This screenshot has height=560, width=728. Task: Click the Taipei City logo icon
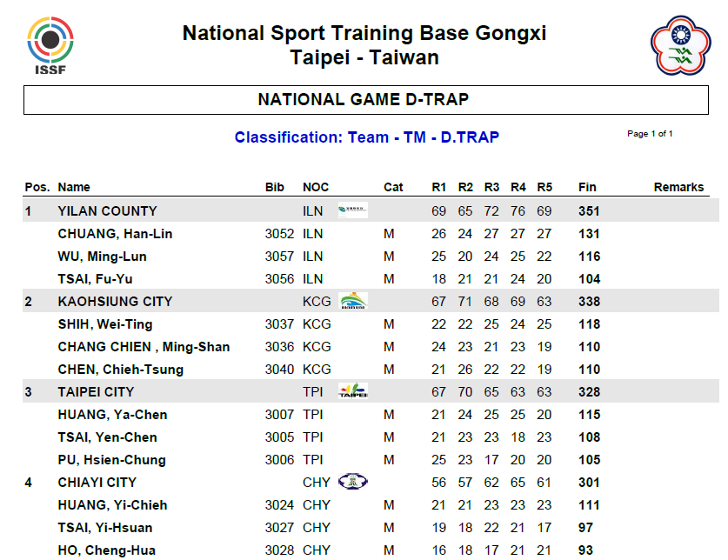(353, 391)
